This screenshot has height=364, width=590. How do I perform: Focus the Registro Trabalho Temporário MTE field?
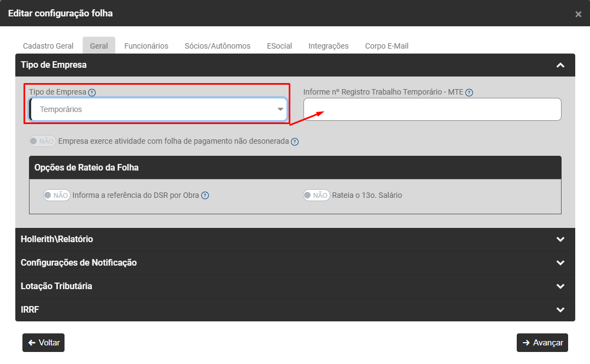point(432,109)
